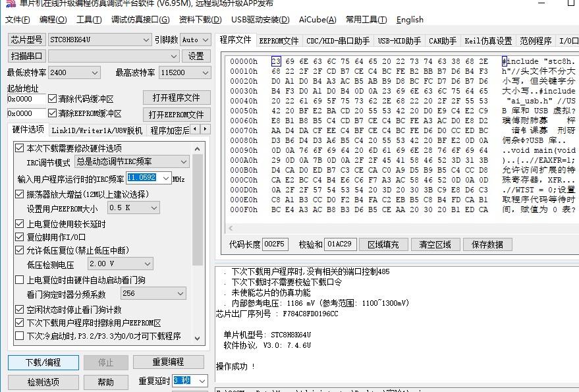This screenshot has width=579, height=392.
Task: Click the hardware options vertical scrollbar thumb
Action: click(x=198, y=210)
